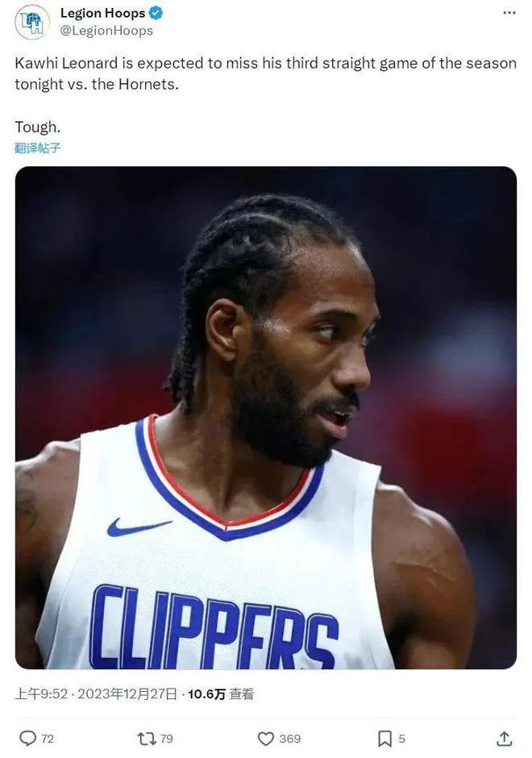Open the Clippers player photo
Image resolution: width=532 pixels, height=758 pixels.
266,418
